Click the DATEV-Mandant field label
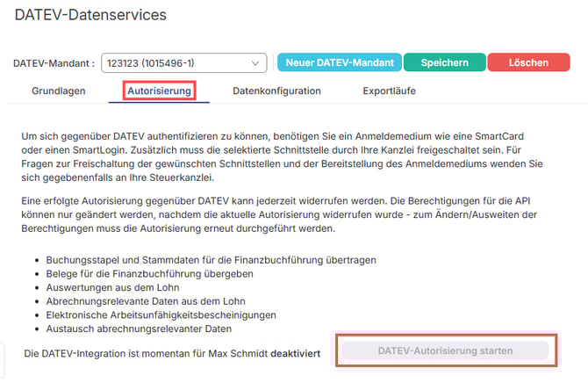The width and height of the screenshot is (588, 383). pos(54,63)
